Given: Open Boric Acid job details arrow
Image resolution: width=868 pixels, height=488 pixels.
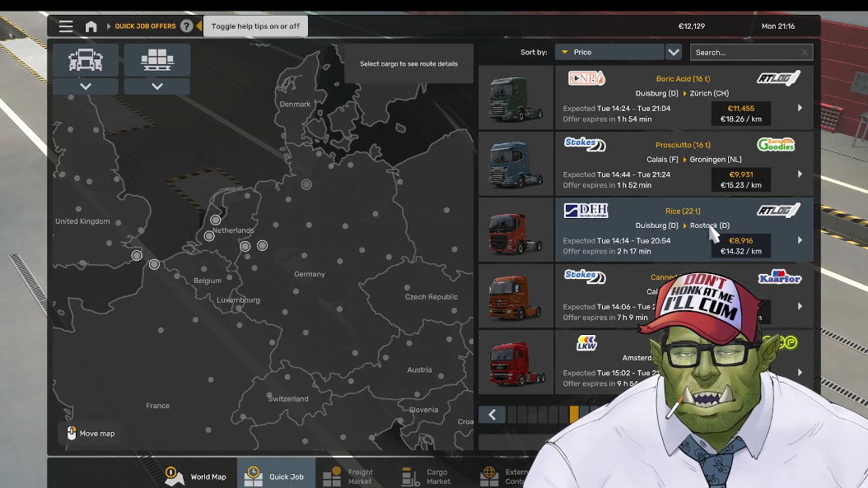Looking at the screenshot, I should (x=800, y=108).
